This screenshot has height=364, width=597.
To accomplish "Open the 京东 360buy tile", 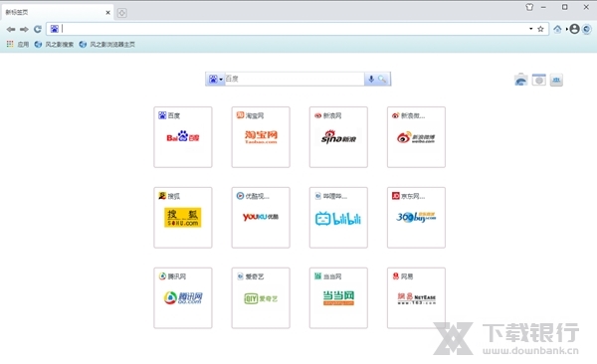I will (x=416, y=218).
